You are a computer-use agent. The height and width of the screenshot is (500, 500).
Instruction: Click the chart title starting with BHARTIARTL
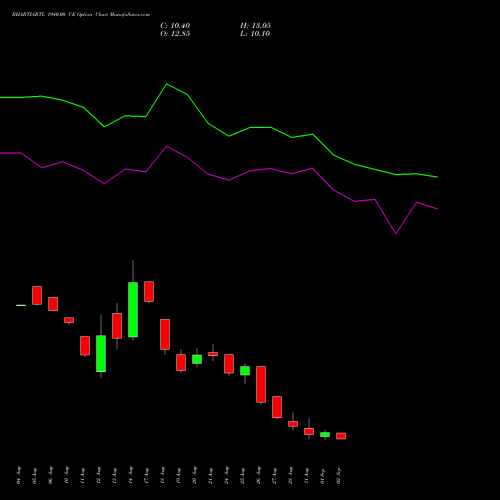point(81,15)
